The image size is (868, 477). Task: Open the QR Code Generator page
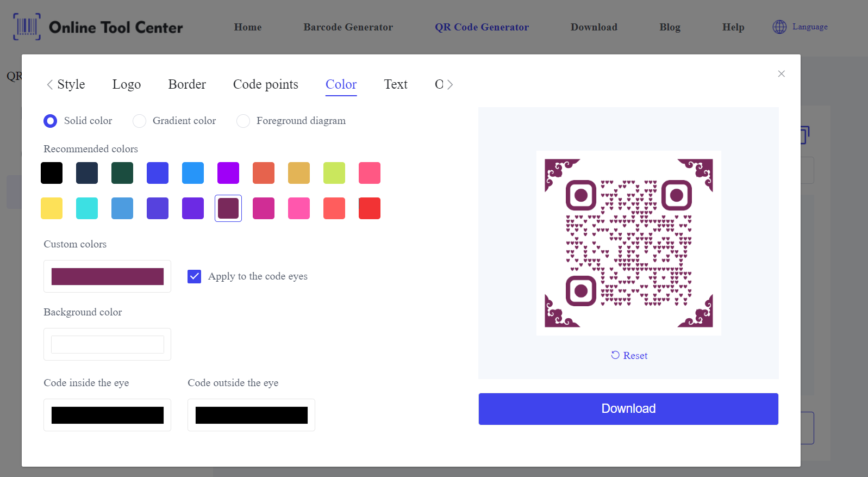[x=482, y=27]
